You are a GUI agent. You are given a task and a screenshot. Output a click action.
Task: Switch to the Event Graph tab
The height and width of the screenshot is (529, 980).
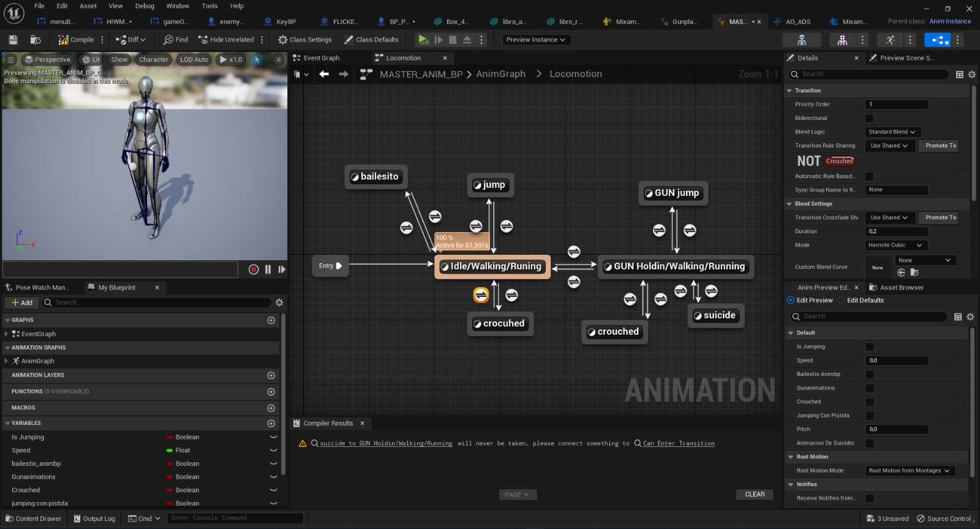tap(321, 58)
